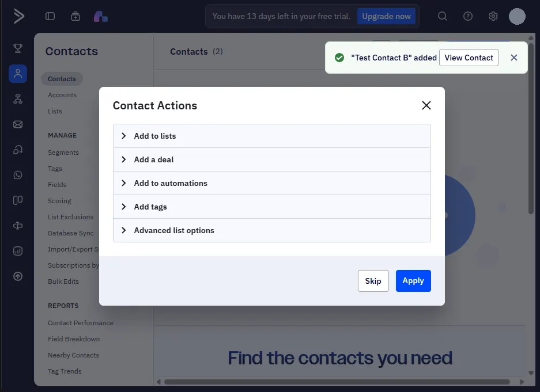This screenshot has height=392, width=540.
Task: Open the automations hierarchy icon in sidebar
Action: (18, 99)
